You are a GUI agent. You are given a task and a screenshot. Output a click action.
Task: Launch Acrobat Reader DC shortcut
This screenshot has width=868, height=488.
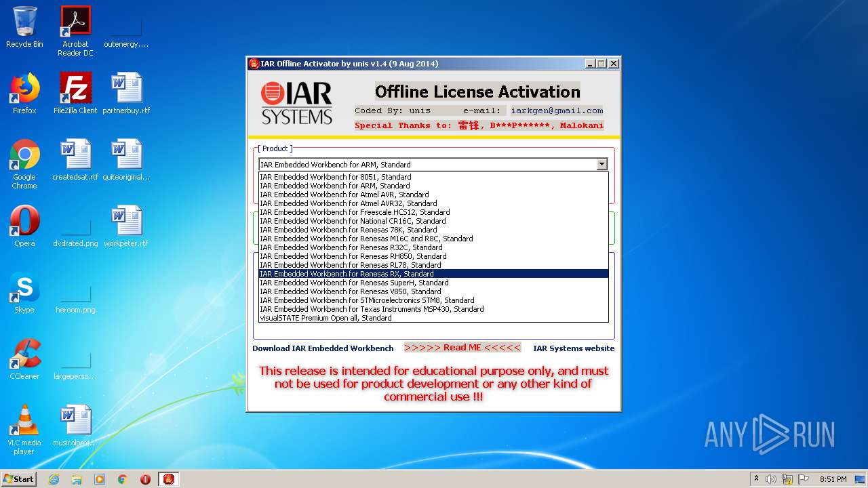pos(75,31)
